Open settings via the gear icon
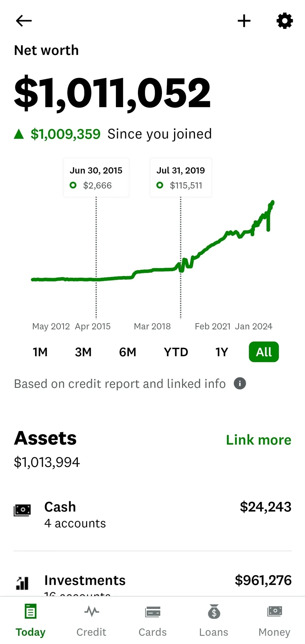Image resolution: width=305 pixels, height=644 pixels. [285, 21]
